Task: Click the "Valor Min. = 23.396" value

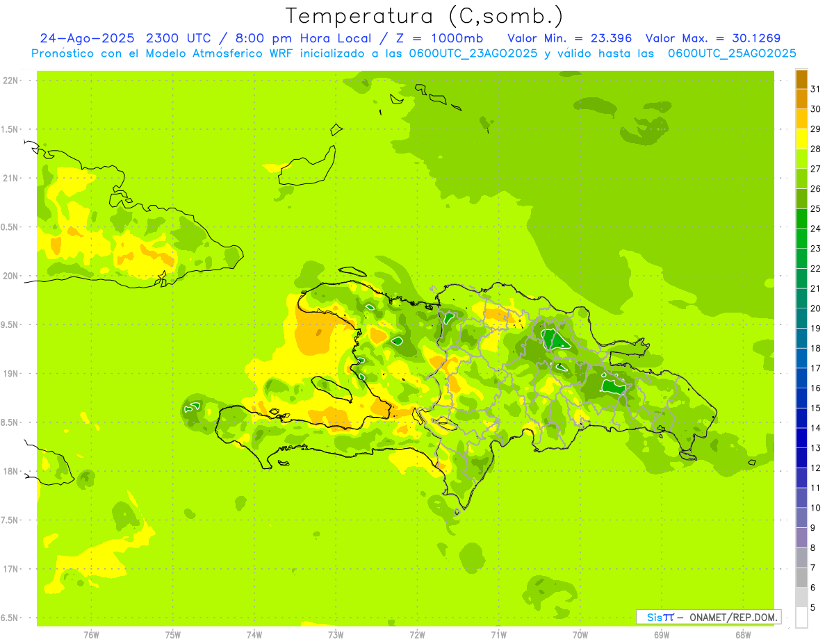Action: [x=570, y=38]
